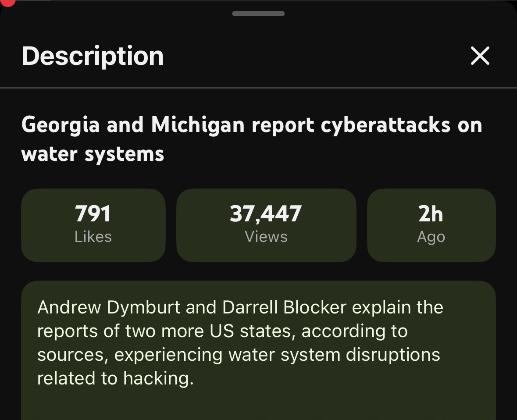Select the Description heading
This screenshot has height=420, width=517.
pyautogui.click(x=93, y=56)
